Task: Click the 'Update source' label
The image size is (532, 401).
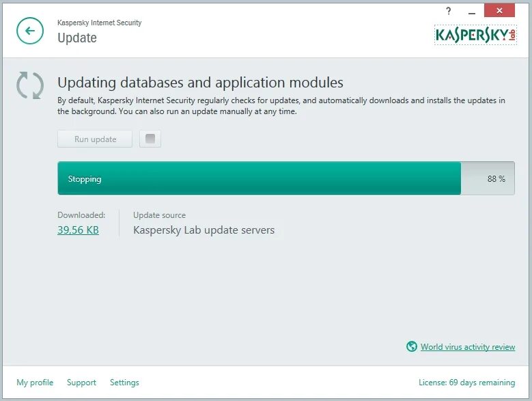Action: [x=160, y=215]
